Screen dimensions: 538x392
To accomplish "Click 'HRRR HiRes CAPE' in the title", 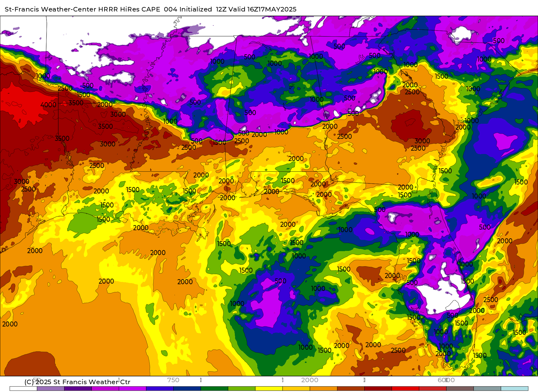I will [x=129, y=9].
